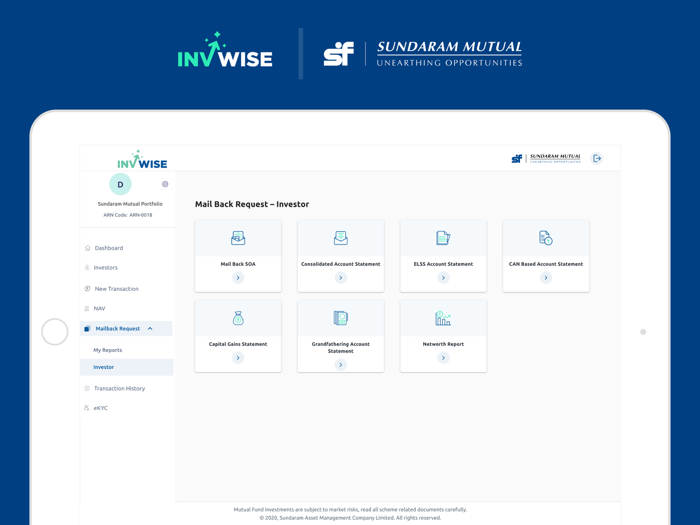Click the InvWise logo in the app header
700x525 pixels.
tap(142, 160)
